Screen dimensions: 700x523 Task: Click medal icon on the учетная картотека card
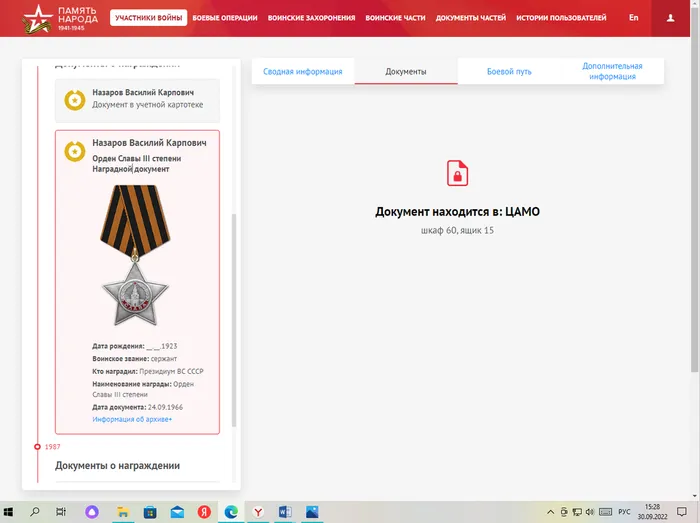pyautogui.click(x=74, y=99)
